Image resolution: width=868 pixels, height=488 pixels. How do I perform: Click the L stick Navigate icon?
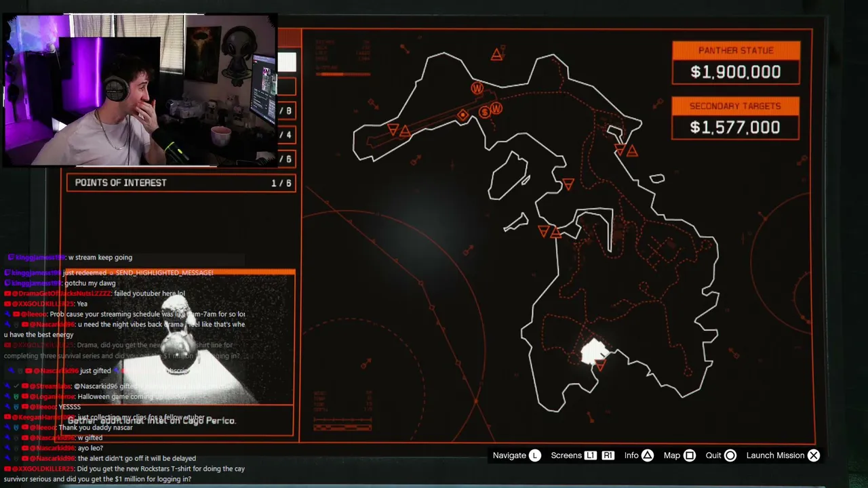(x=535, y=455)
